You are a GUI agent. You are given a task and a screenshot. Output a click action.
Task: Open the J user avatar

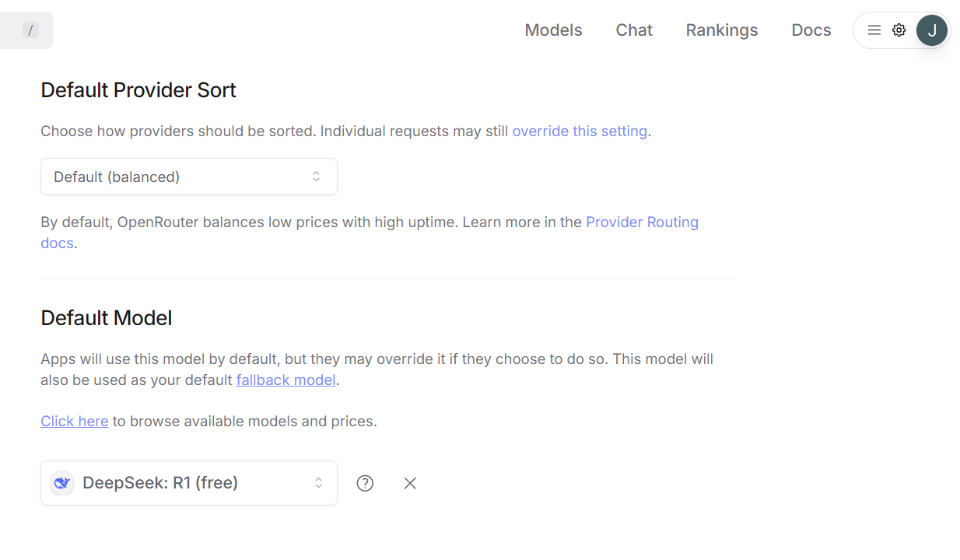coord(931,30)
